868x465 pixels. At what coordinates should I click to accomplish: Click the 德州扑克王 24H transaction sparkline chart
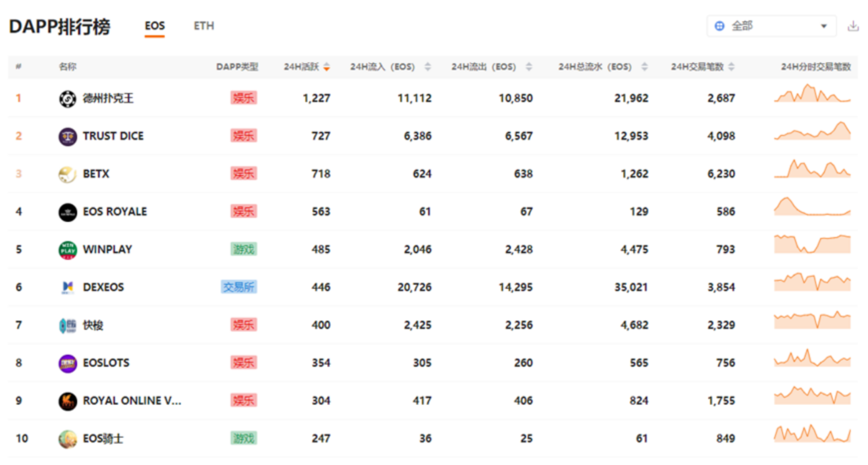click(813, 94)
